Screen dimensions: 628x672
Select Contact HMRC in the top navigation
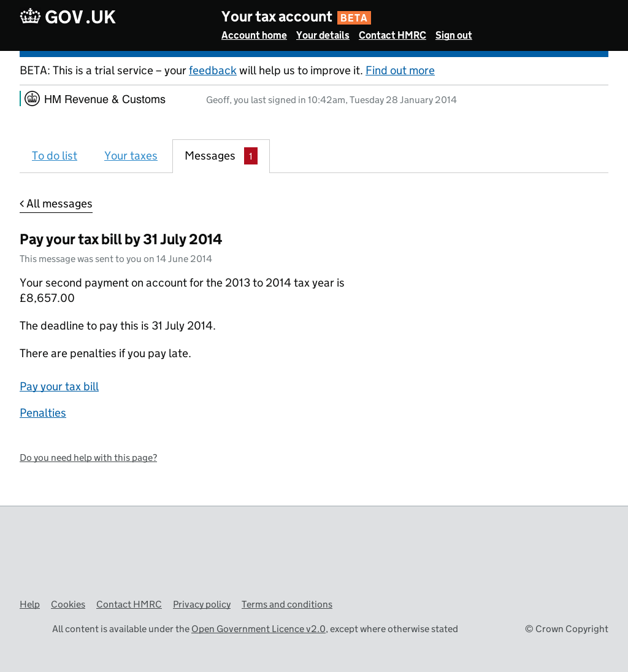(392, 36)
